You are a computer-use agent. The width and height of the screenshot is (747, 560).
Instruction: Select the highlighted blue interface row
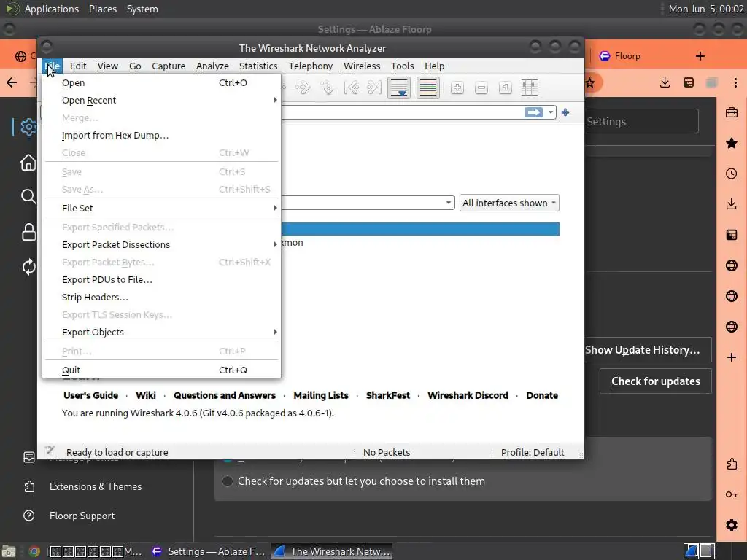(420, 229)
